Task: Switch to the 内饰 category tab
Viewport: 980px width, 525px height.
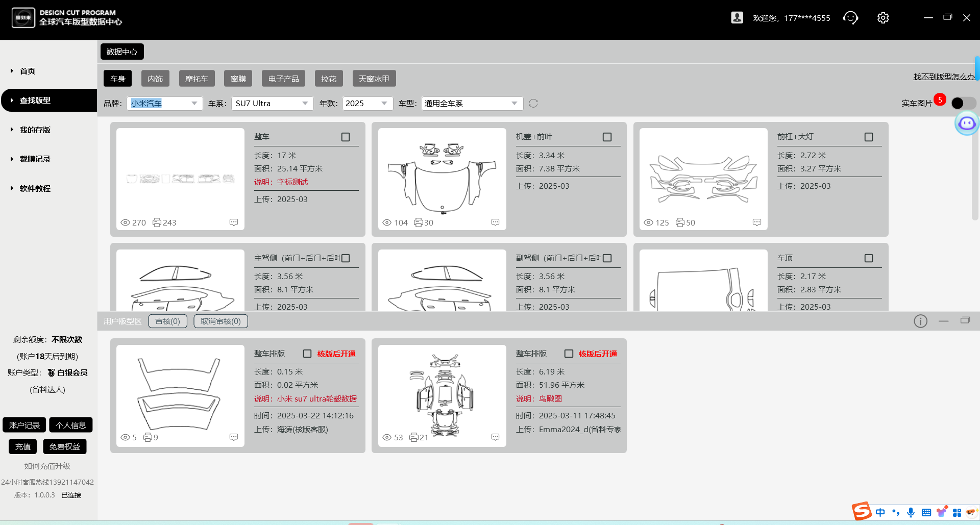Action: [x=155, y=78]
